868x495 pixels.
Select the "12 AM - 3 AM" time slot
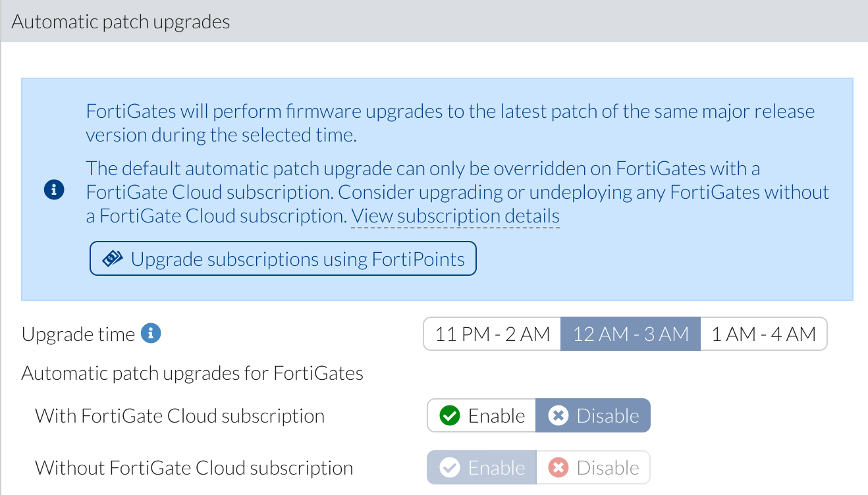click(x=630, y=333)
